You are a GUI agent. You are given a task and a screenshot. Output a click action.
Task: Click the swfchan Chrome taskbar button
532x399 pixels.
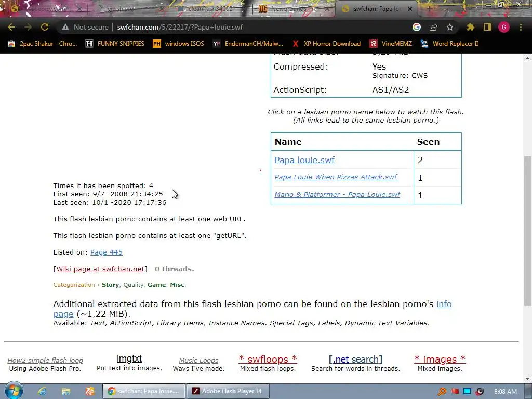[144, 391]
